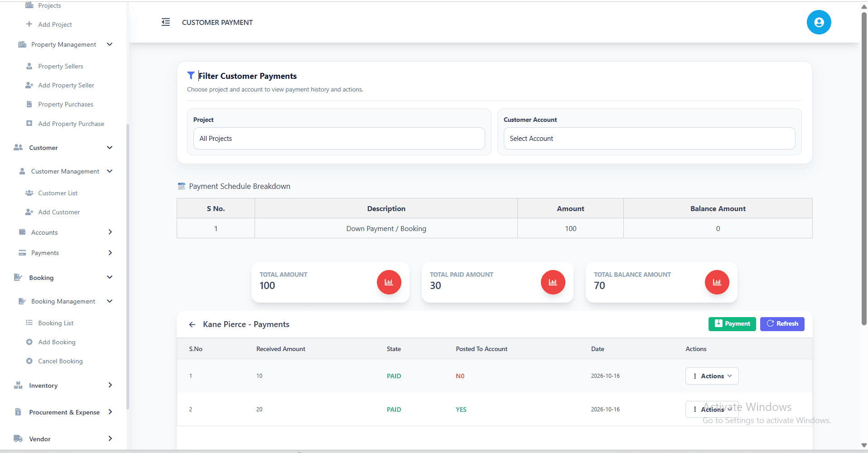Collapse the Property Management section chevron
The width and height of the screenshot is (868, 453).
(110, 44)
